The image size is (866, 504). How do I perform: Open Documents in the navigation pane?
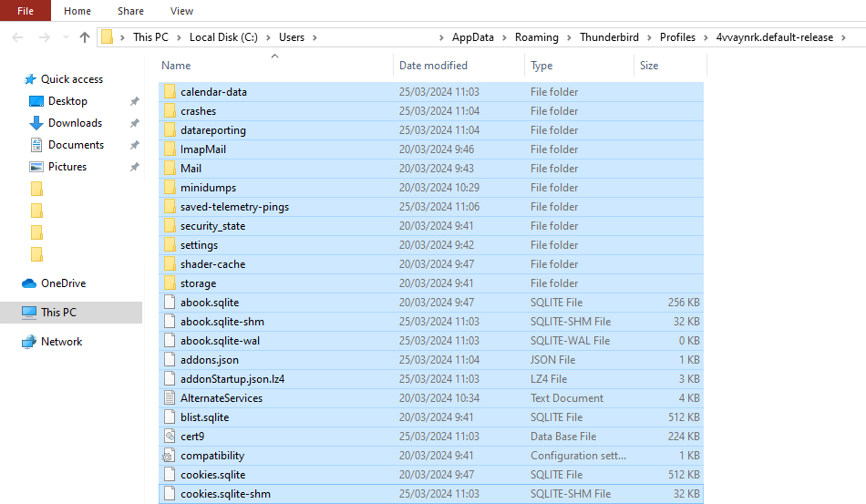click(x=76, y=145)
